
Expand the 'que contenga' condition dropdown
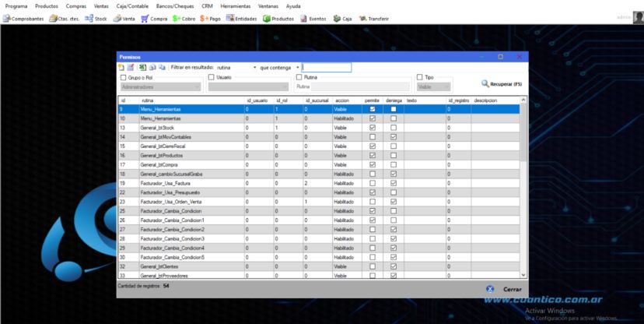[279, 68]
